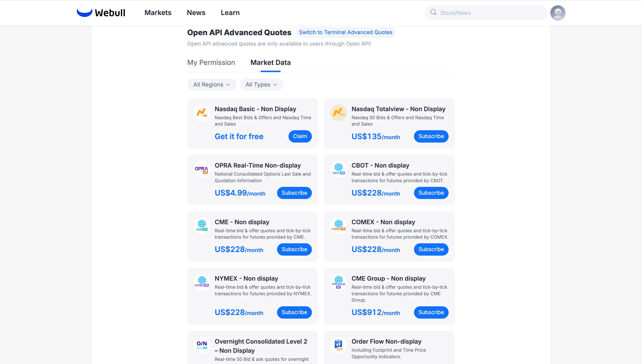Click the CBOT API product icon

pos(338,169)
